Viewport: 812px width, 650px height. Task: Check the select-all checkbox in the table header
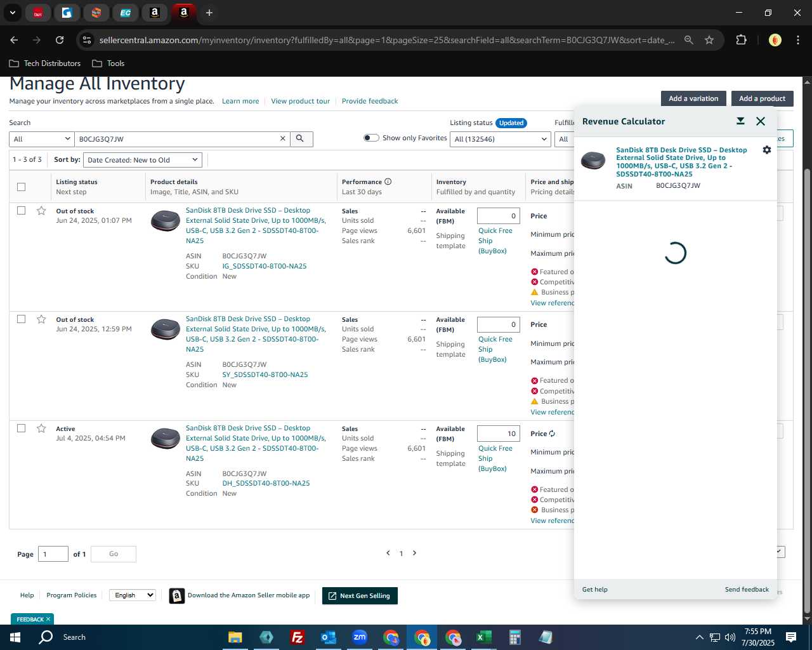pyautogui.click(x=21, y=187)
